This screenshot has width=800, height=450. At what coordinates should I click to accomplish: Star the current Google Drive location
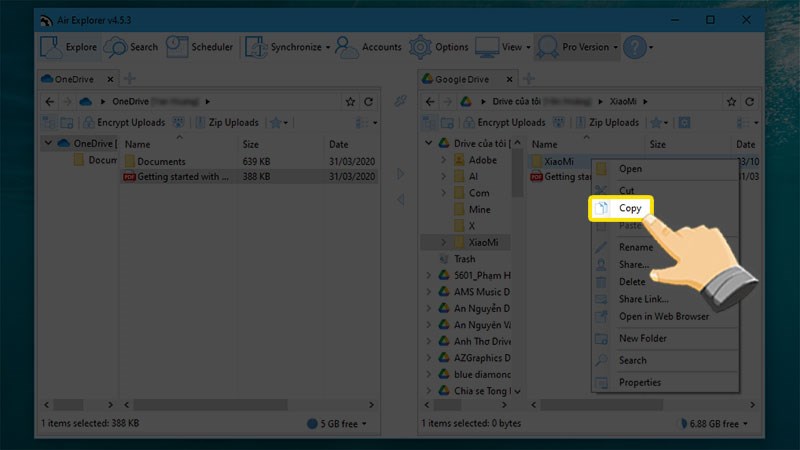point(731,102)
